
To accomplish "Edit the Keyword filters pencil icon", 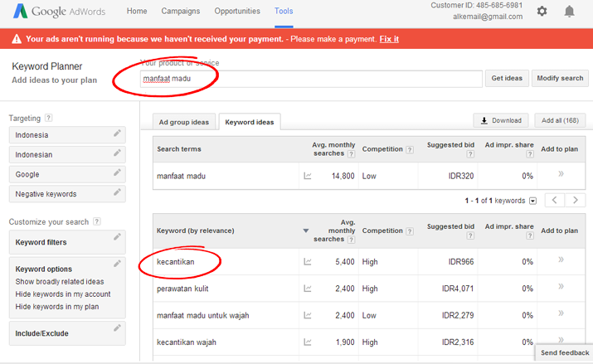I will [117, 237].
